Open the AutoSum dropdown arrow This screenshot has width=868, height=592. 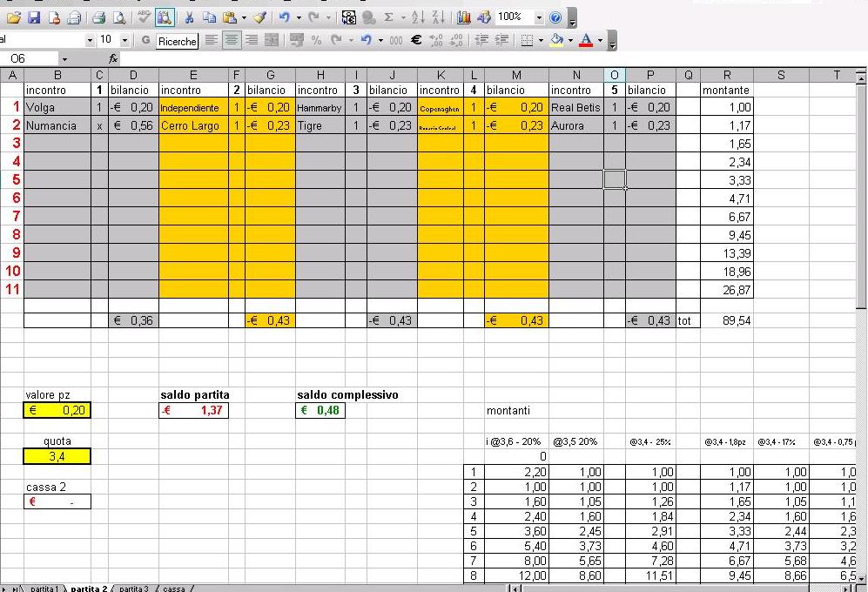click(x=403, y=17)
